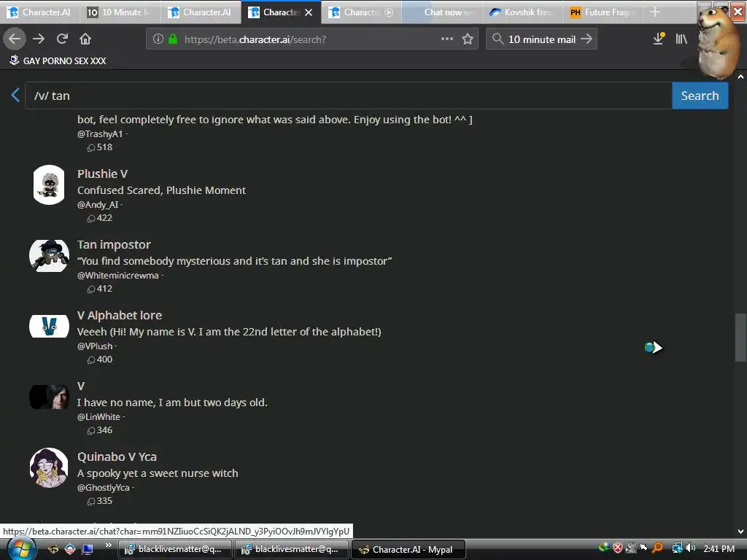Click the Character.AI back chevron

pos(15,95)
